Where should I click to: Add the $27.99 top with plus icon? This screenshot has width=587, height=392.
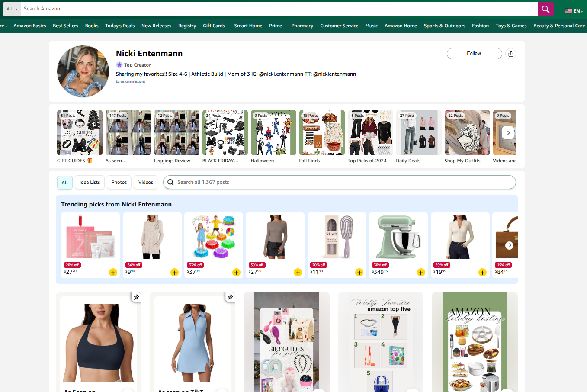pos(298,272)
